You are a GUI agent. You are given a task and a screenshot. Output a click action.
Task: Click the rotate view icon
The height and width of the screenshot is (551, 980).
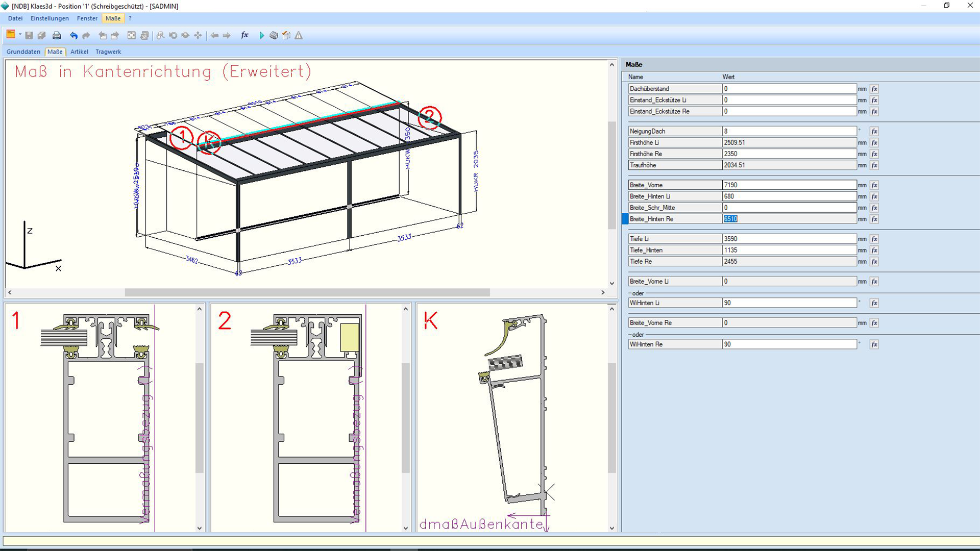173,35
